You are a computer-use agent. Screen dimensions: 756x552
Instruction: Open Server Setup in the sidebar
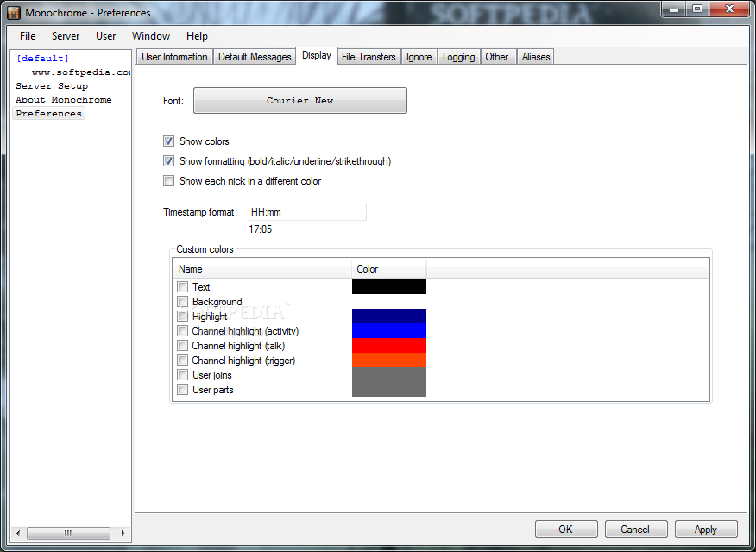coord(52,86)
